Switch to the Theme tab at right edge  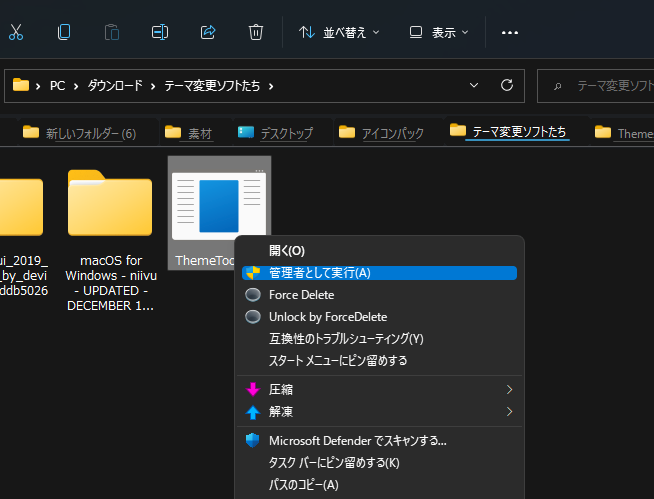pos(623,133)
